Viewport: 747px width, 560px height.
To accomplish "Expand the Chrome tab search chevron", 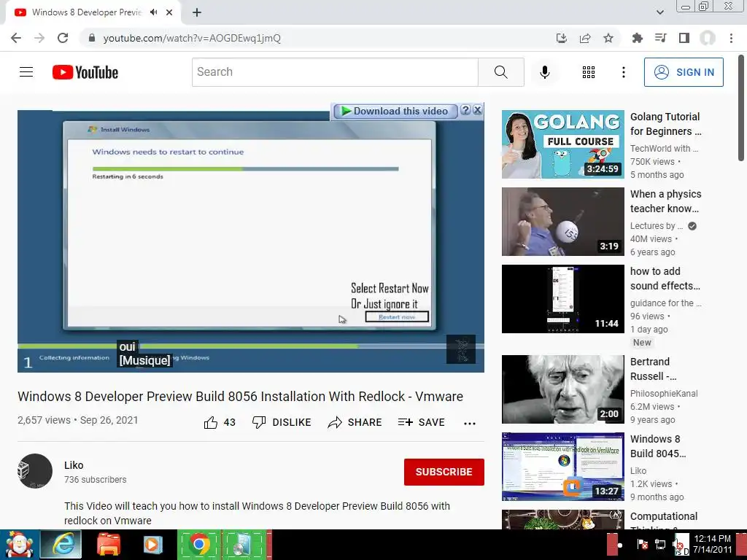I will coord(659,12).
